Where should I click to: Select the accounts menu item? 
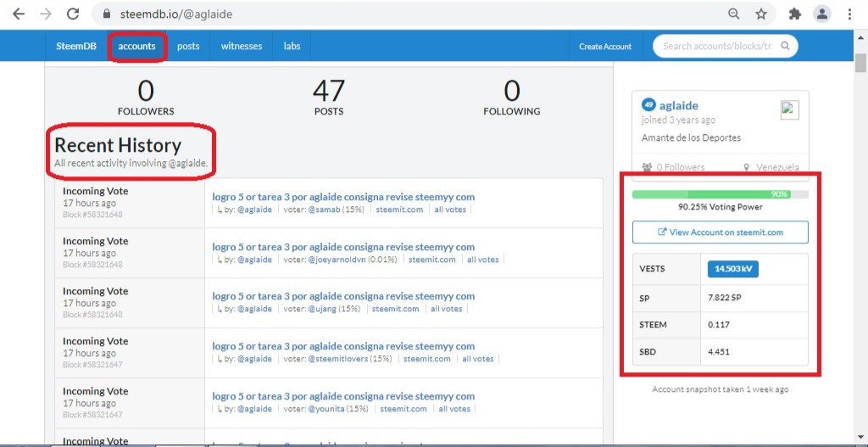point(136,46)
